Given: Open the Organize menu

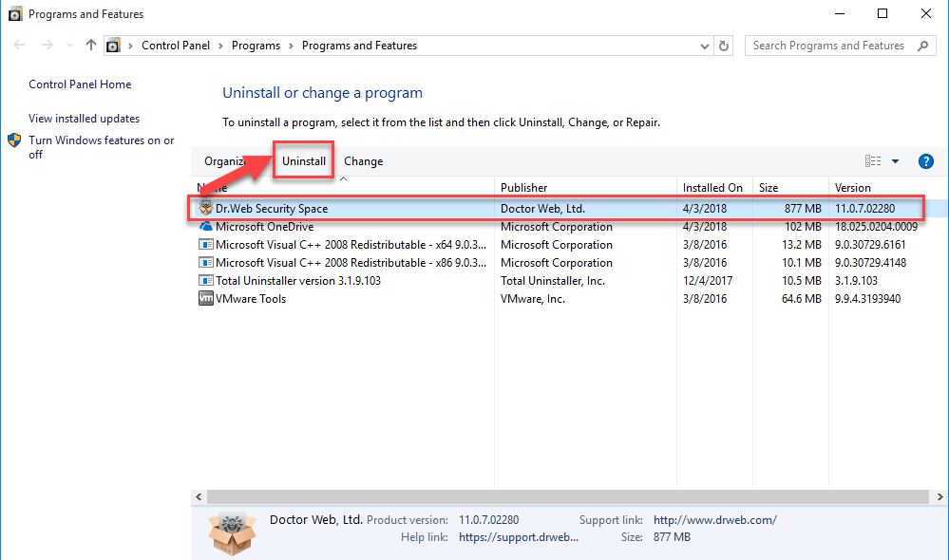Looking at the screenshot, I should [225, 161].
